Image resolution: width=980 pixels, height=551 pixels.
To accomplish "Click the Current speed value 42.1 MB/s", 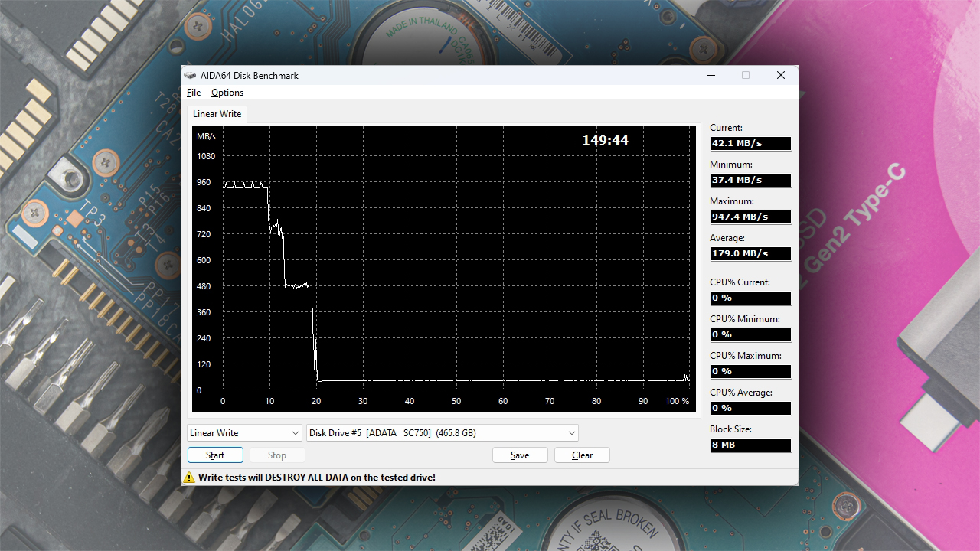I will tap(750, 143).
